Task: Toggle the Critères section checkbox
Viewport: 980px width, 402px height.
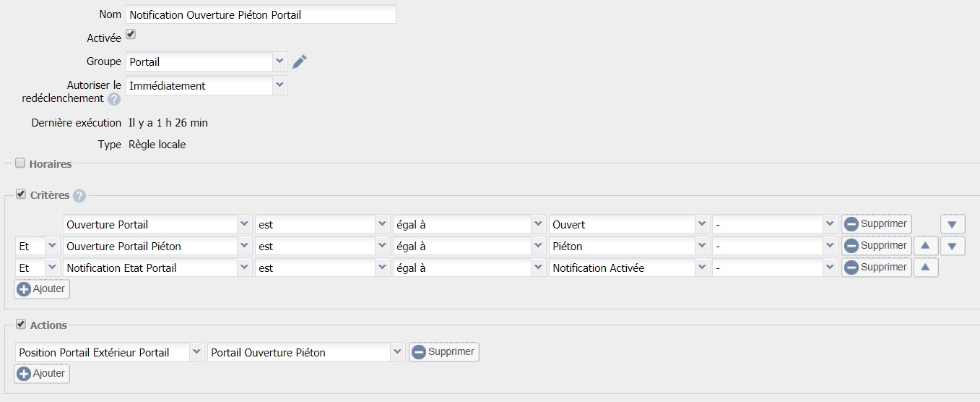Action: click(20, 194)
